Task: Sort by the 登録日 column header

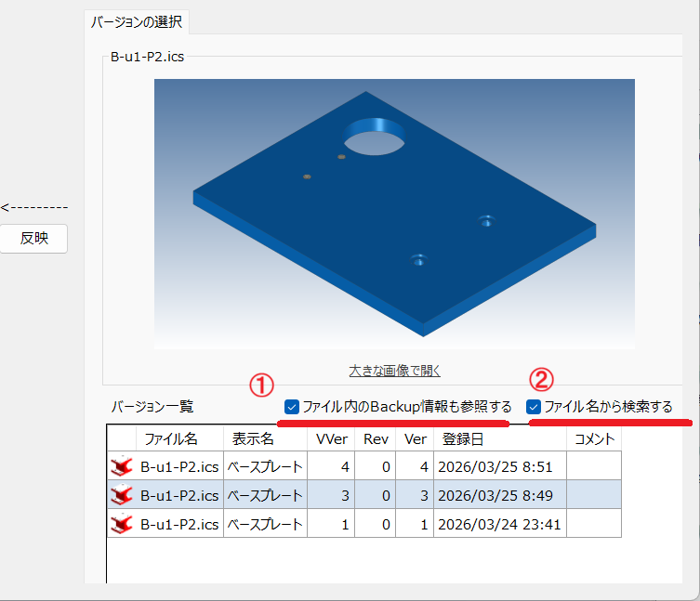Action: click(x=500, y=439)
